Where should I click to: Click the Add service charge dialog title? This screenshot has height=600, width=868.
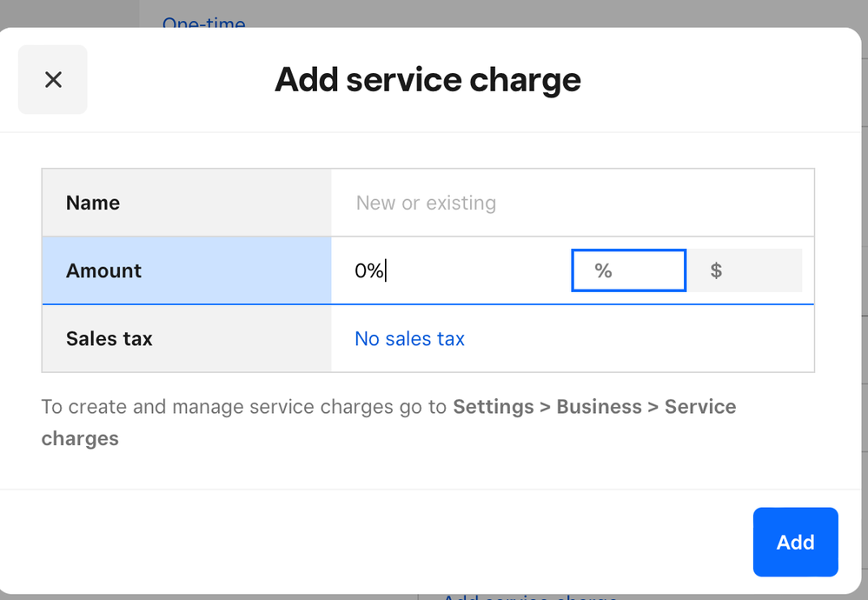pyautogui.click(x=427, y=80)
